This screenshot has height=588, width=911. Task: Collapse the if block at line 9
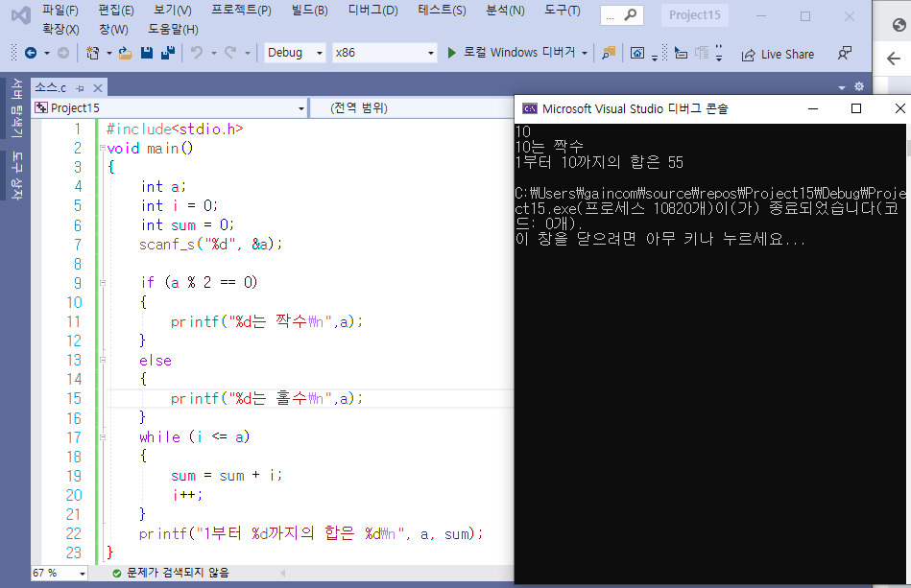tap(103, 283)
